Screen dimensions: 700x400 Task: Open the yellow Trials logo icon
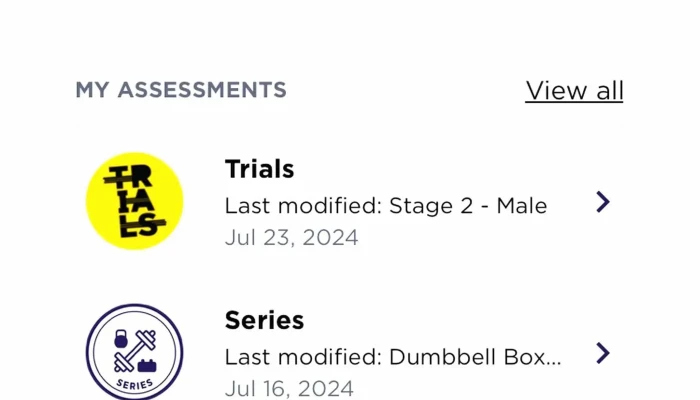tap(134, 201)
